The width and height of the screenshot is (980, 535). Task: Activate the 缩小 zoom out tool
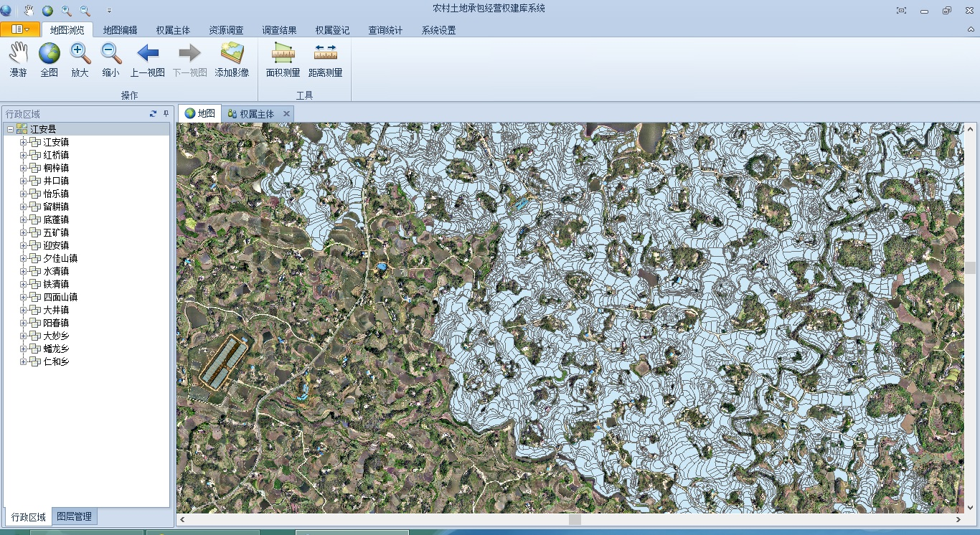coord(110,60)
